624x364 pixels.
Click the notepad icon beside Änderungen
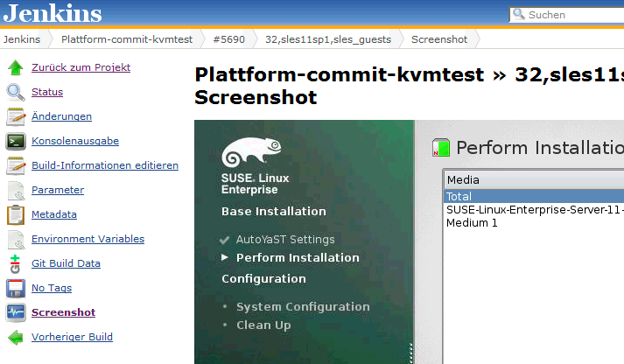pos(16,117)
